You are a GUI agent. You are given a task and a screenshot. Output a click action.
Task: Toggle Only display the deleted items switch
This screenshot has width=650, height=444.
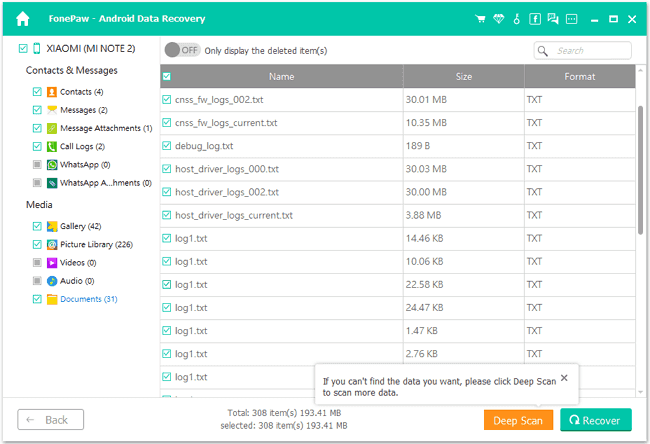tap(182, 50)
